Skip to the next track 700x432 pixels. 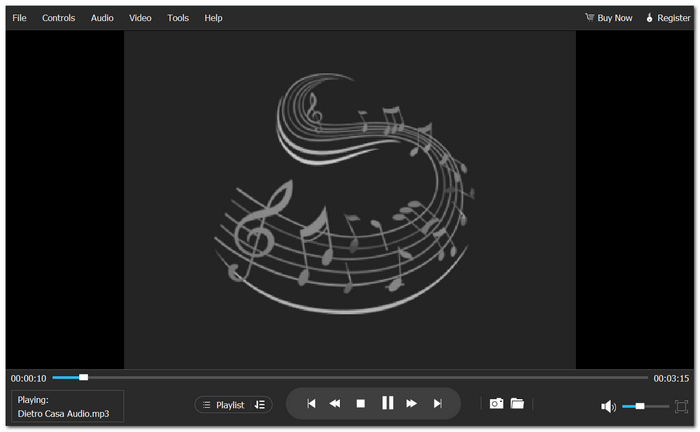coord(438,403)
